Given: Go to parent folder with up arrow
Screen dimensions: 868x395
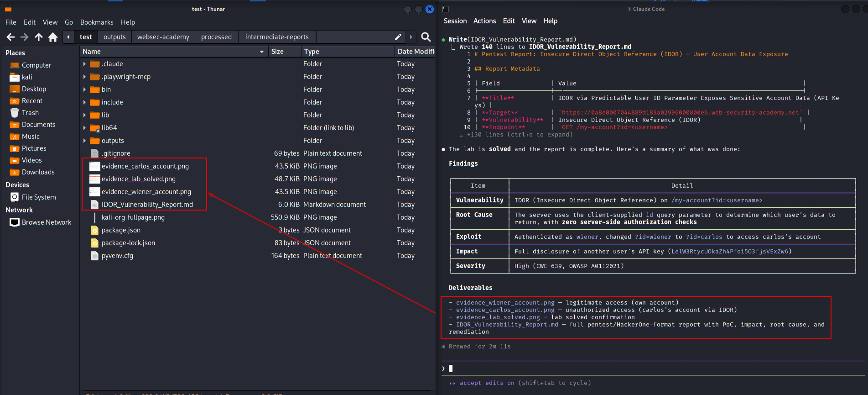Looking at the screenshot, I should tap(39, 37).
